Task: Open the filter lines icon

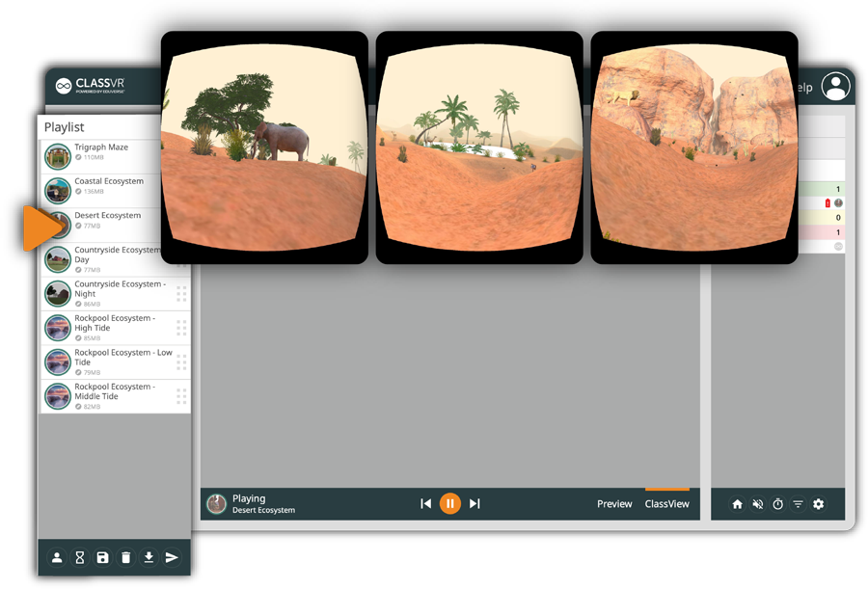Action: [x=798, y=504]
